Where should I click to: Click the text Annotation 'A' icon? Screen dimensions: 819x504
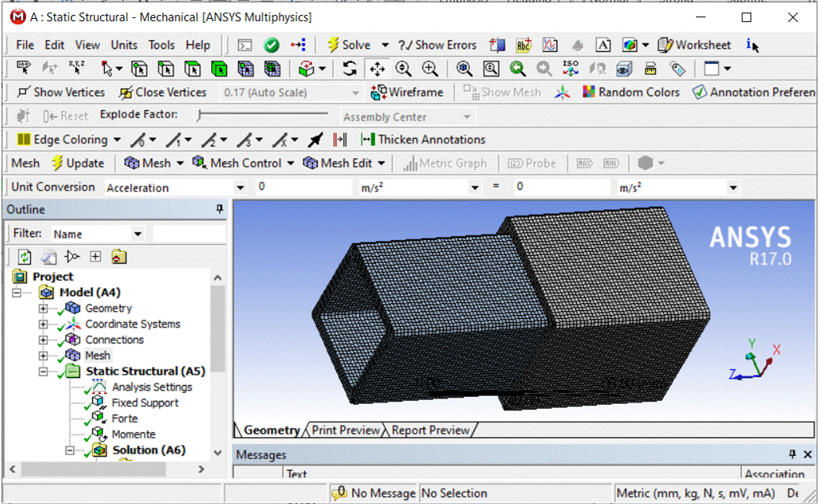[x=603, y=46]
